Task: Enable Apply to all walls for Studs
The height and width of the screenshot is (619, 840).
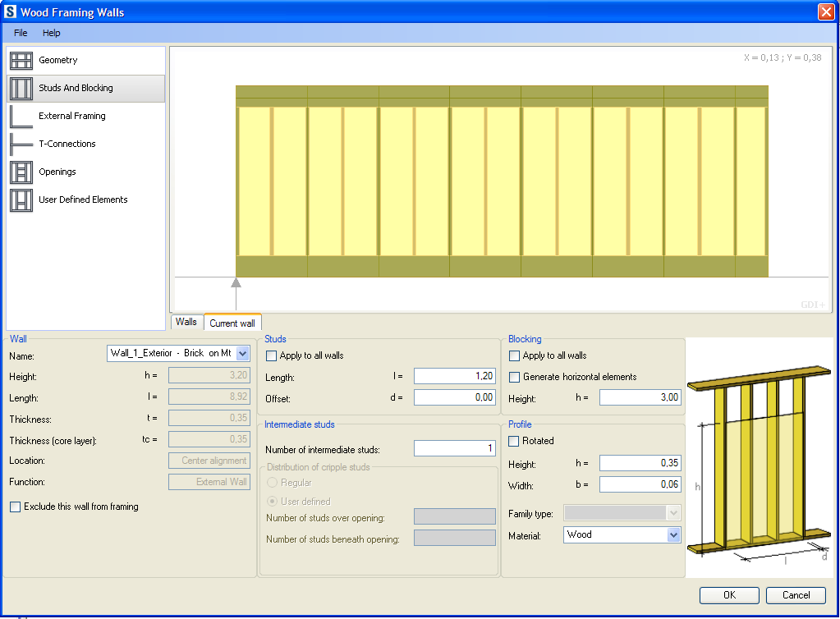Action: coord(272,355)
